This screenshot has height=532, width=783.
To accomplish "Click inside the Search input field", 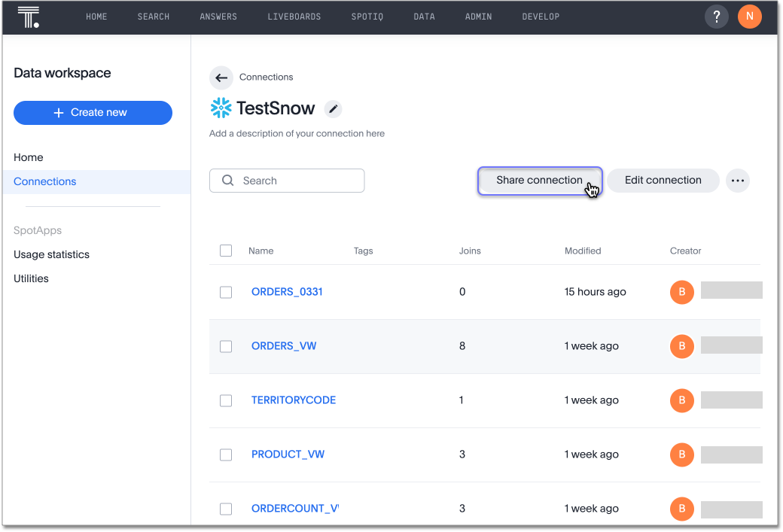I will click(297, 181).
